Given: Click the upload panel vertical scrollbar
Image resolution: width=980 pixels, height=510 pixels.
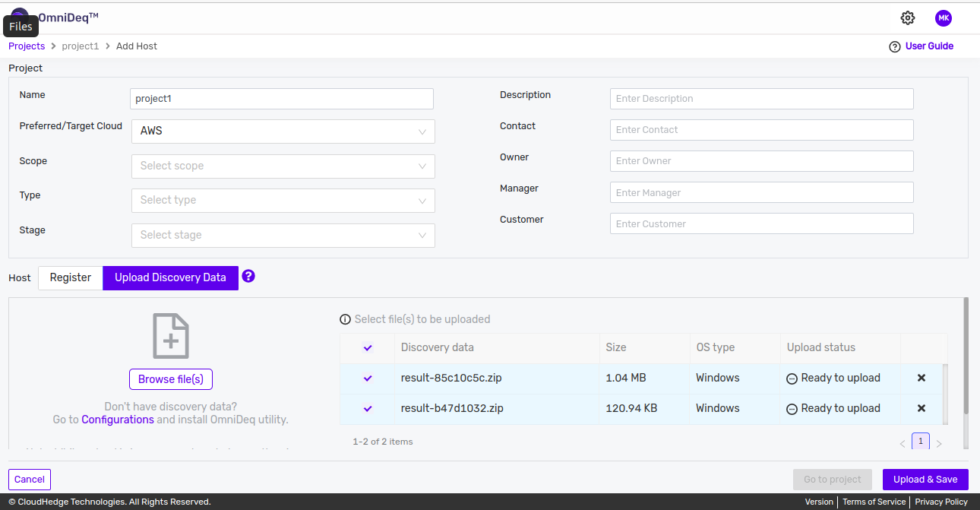Looking at the screenshot, I should 966,357.
